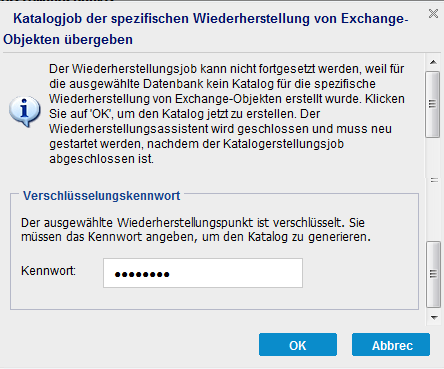Click the blue information bubble icon
444x369 pixels.
coord(25,111)
